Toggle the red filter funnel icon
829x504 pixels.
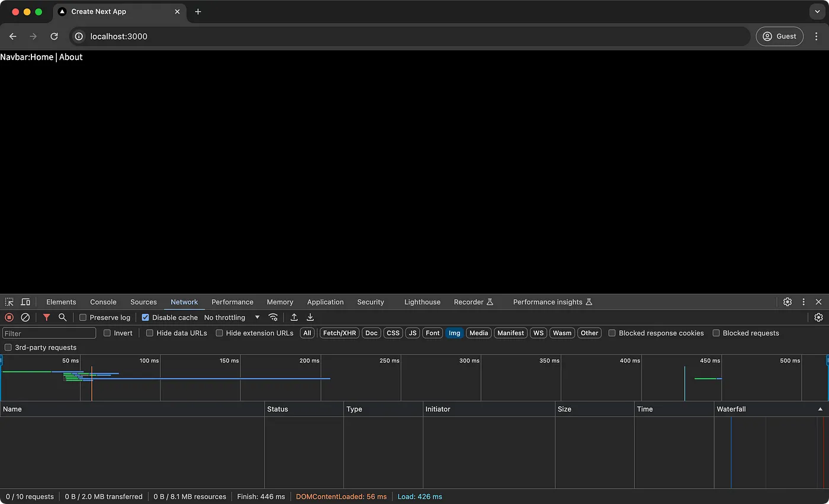click(46, 317)
